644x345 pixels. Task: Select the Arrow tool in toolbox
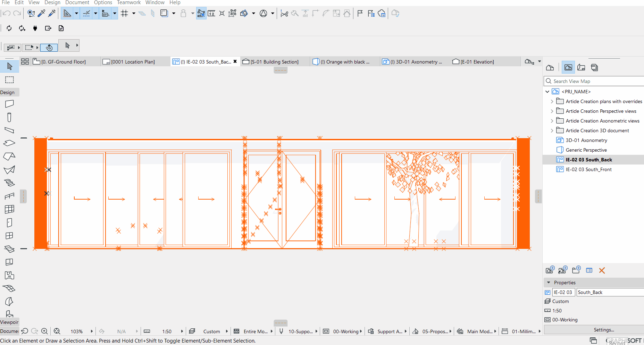[9, 66]
